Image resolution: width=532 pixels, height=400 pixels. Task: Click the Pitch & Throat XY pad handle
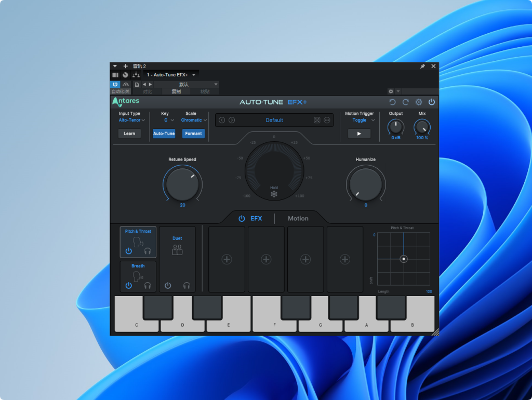click(404, 259)
